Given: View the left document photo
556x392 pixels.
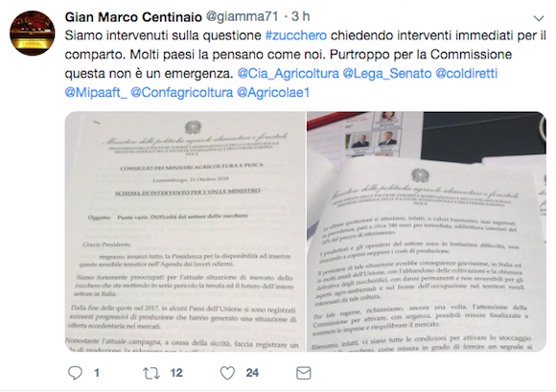Looking at the screenshot, I should 185,231.
